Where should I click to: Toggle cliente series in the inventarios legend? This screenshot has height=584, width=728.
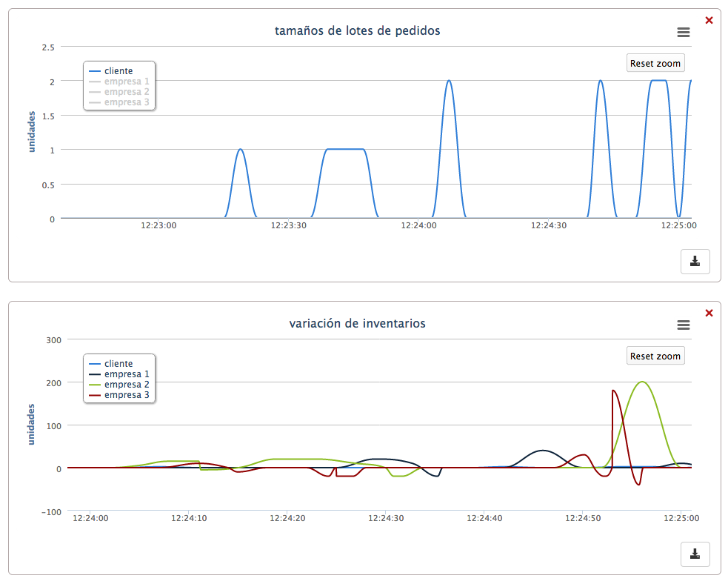tap(118, 364)
